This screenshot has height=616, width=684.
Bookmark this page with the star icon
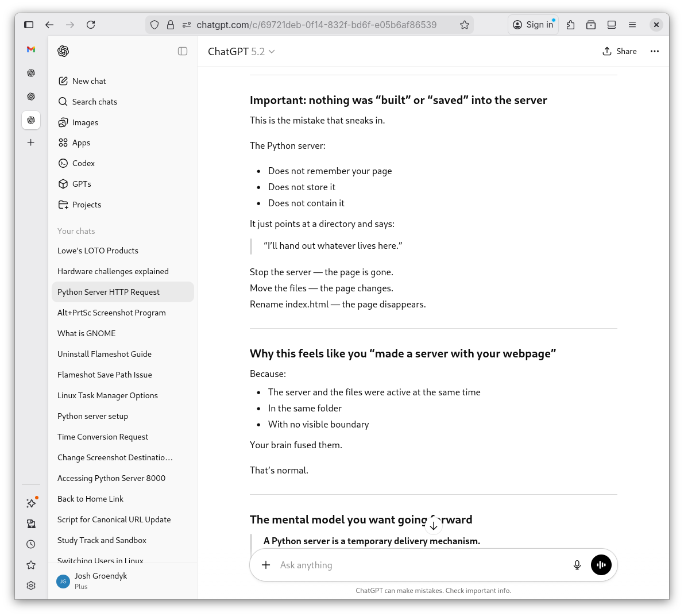tap(464, 25)
